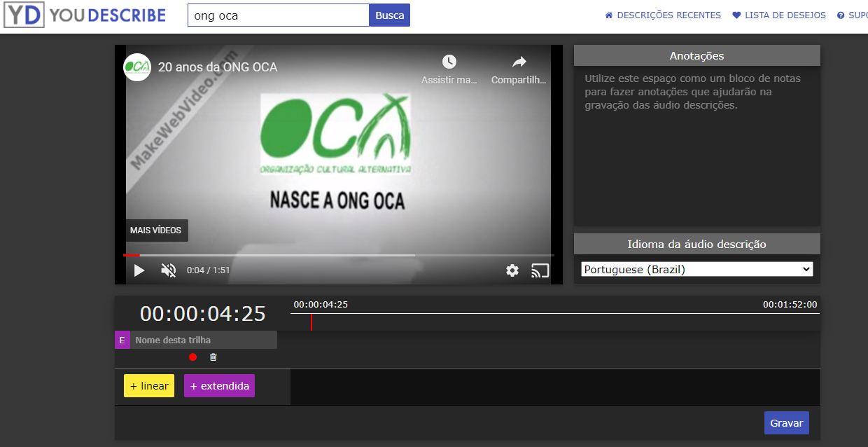Image resolution: width=868 pixels, height=447 pixels.
Task: Click the 'Idioma da áudio descrição' header
Action: pyautogui.click(x=697, y=244)
